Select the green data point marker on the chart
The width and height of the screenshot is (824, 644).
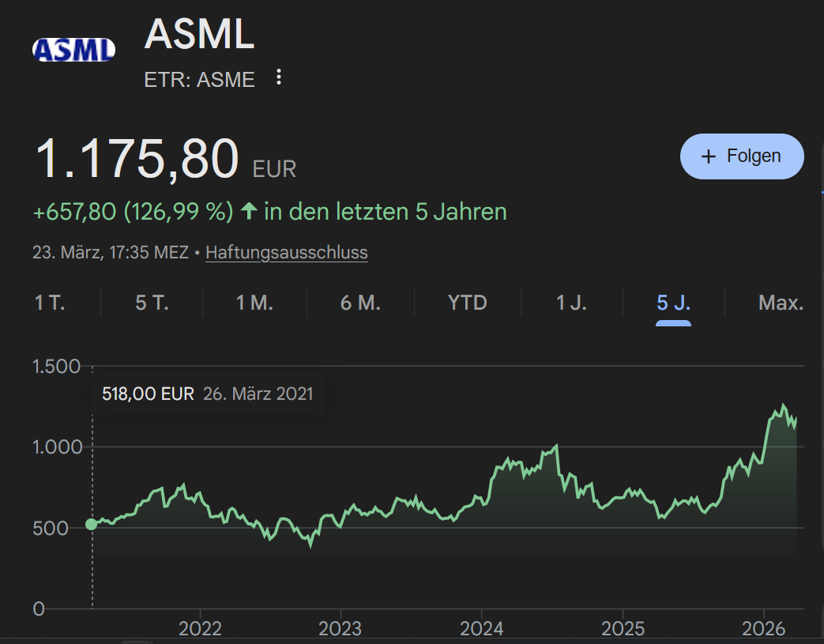[92, 523]
